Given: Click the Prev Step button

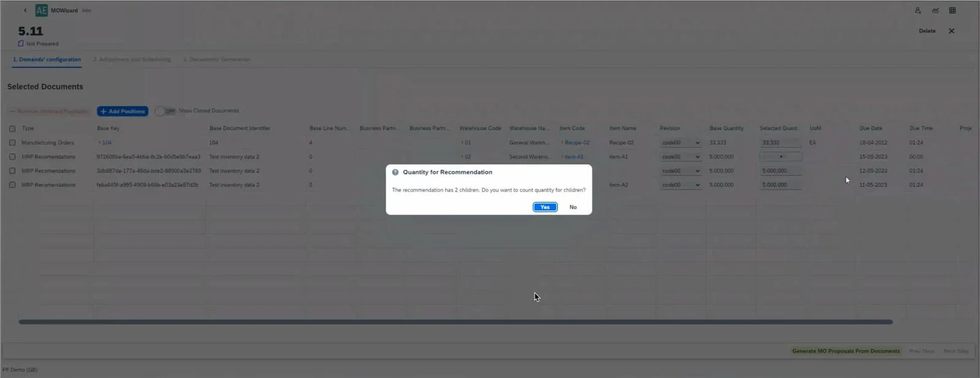Looking at the screenshot, I should pos(922,351).
